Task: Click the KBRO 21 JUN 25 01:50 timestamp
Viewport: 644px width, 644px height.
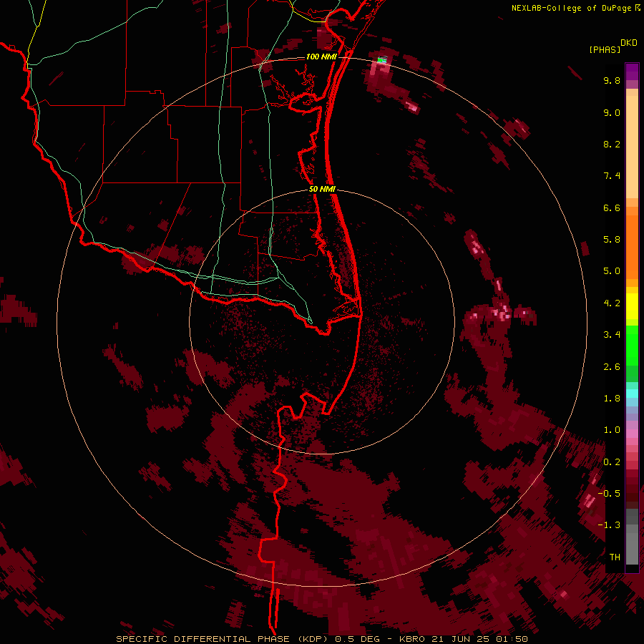Action: [462, 639]
